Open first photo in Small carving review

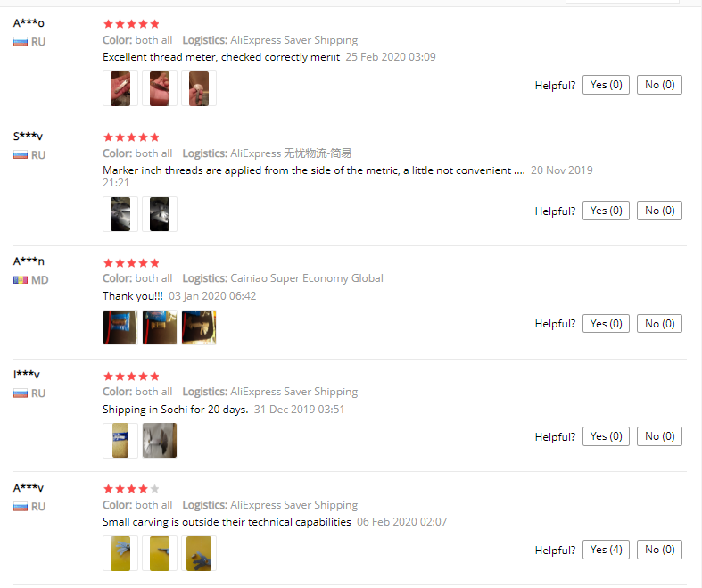[x=120, y=553]
